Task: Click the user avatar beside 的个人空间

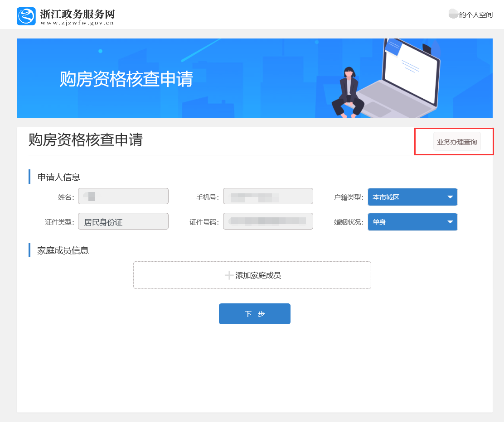Action: tap(453, 14)
